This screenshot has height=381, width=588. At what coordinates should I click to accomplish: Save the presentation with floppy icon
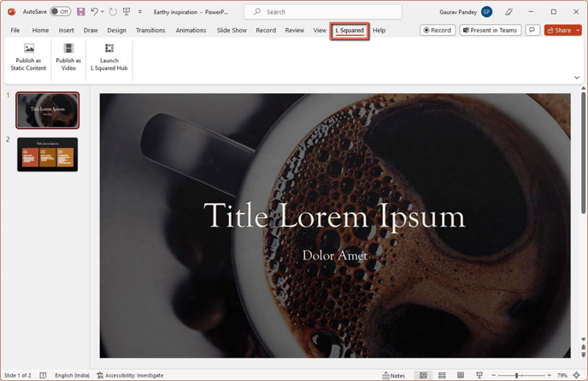coord(80,12)
